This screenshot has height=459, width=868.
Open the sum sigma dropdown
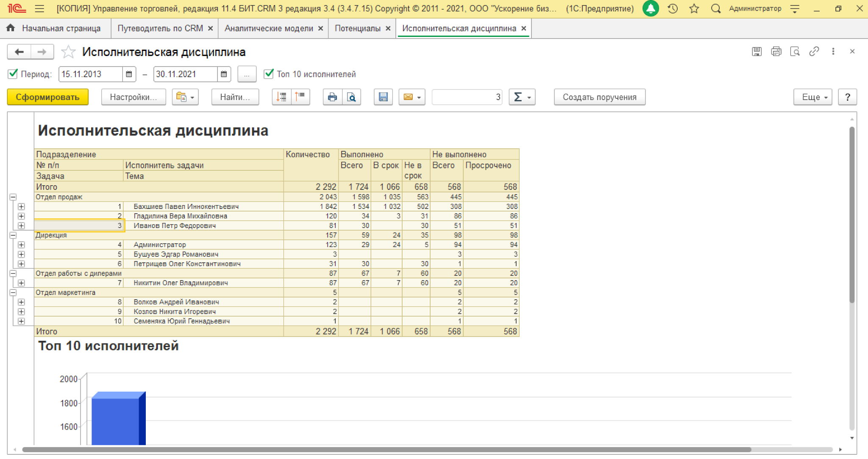522,97
